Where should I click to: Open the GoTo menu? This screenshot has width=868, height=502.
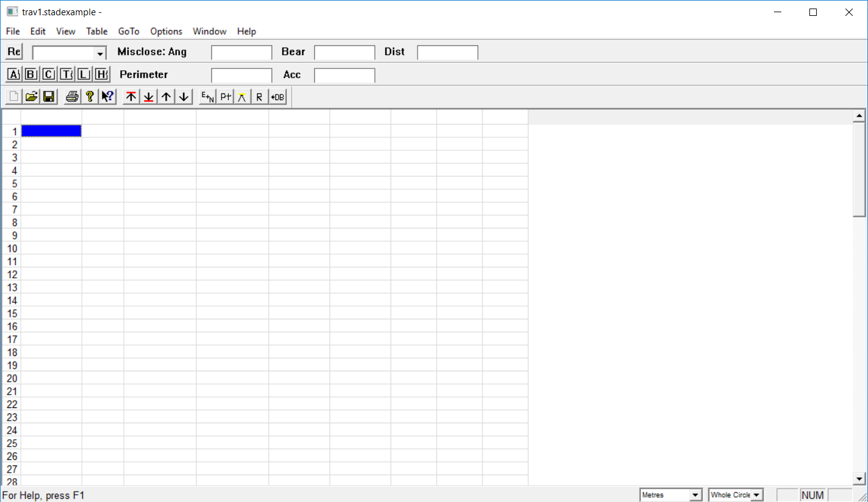[129, 31]
